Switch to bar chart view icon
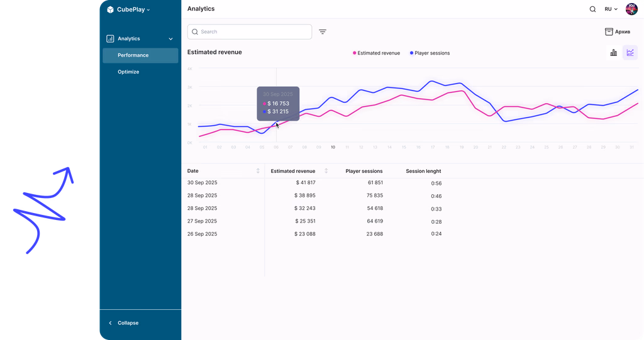 click(x=614, y=53)
